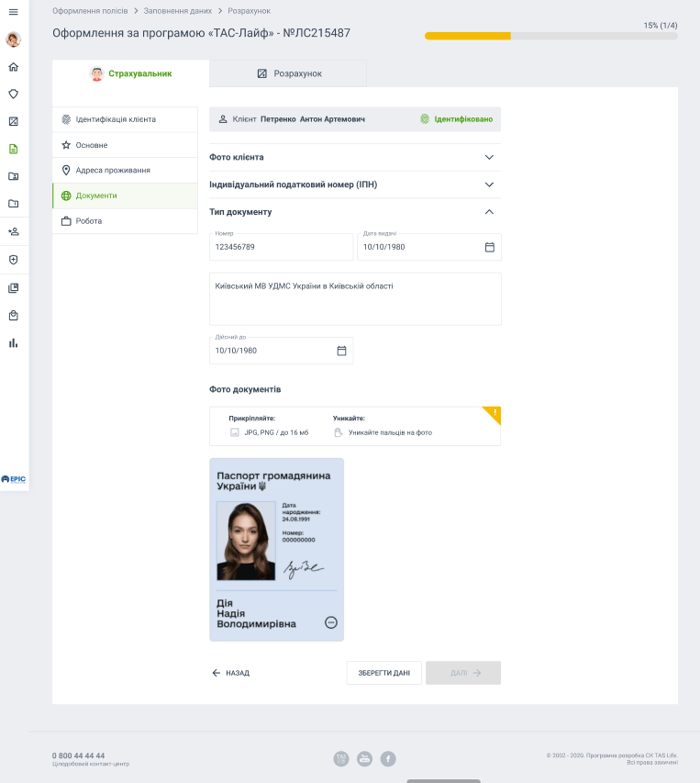Collapse the Тип документу section

click(489, 212)
